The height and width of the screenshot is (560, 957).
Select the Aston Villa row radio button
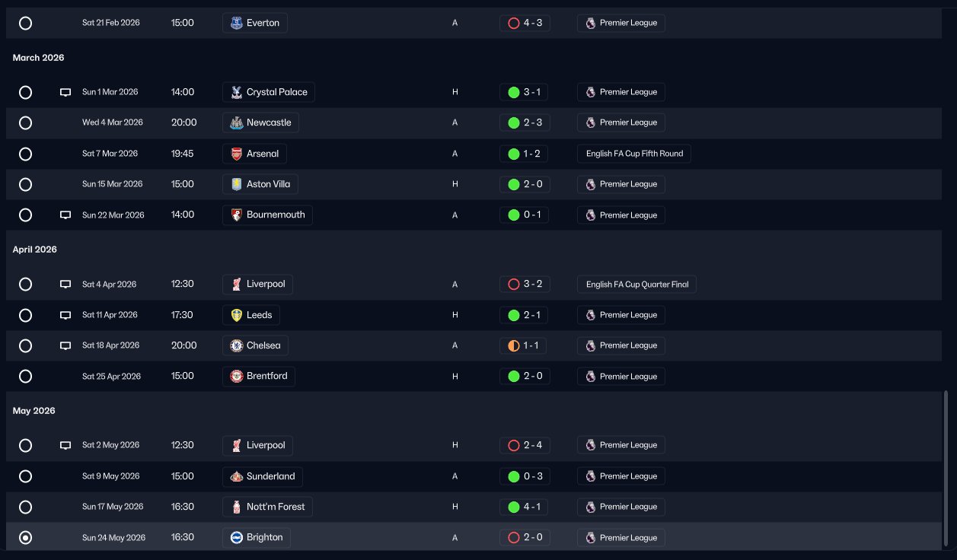pyautogui.click(x=25, y=184)
